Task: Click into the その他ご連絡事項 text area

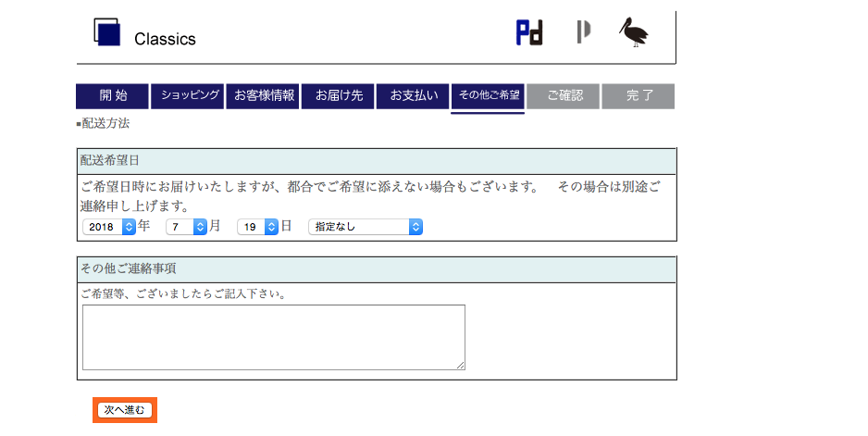Action: (274, 337)
